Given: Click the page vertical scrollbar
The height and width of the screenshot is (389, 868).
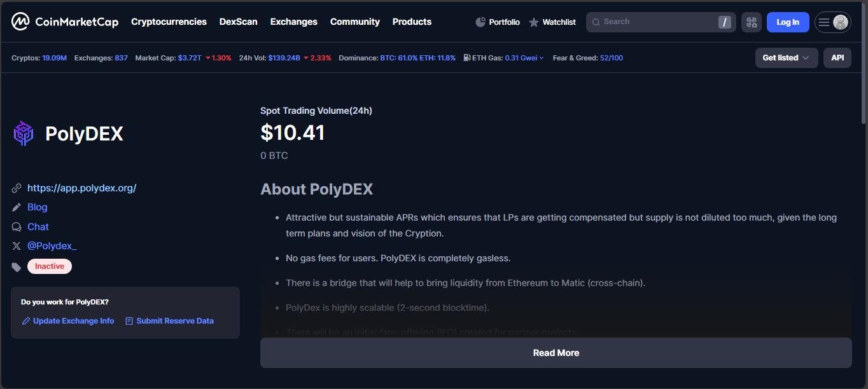Looking at the screenshot, I should coord(864,64).
